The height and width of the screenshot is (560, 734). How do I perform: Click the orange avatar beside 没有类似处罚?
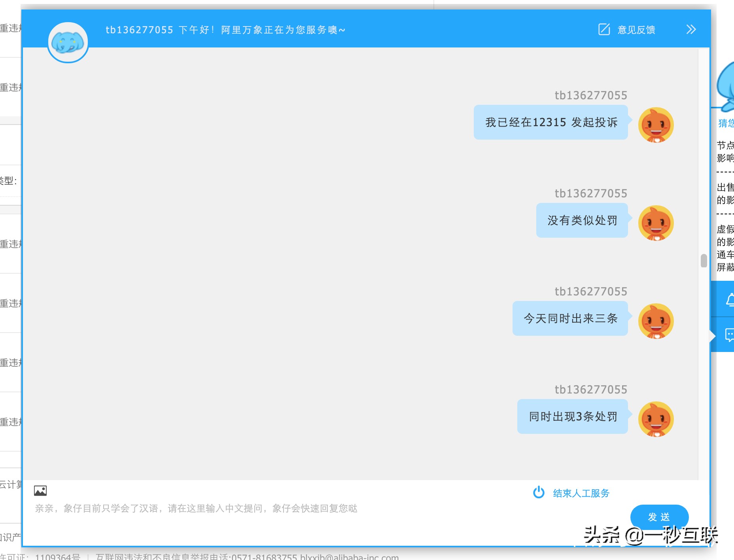pos(655,223)
